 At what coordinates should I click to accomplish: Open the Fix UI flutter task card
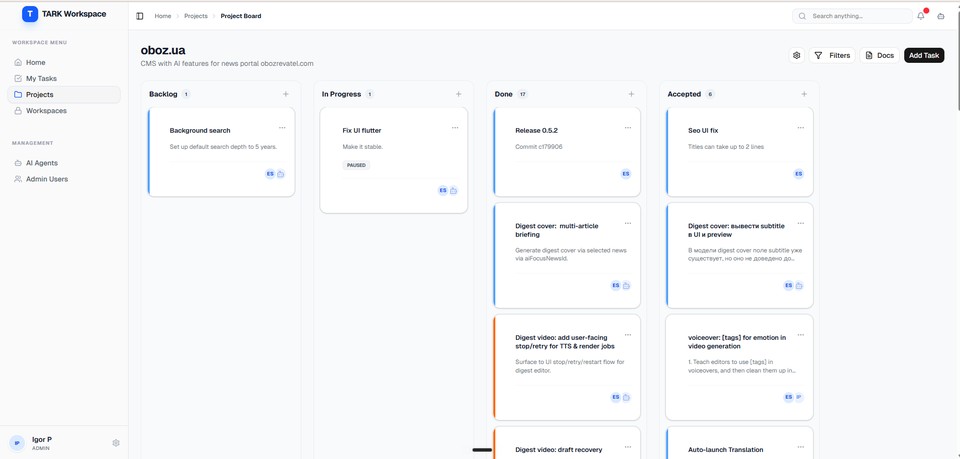click(x=394, y=160)
